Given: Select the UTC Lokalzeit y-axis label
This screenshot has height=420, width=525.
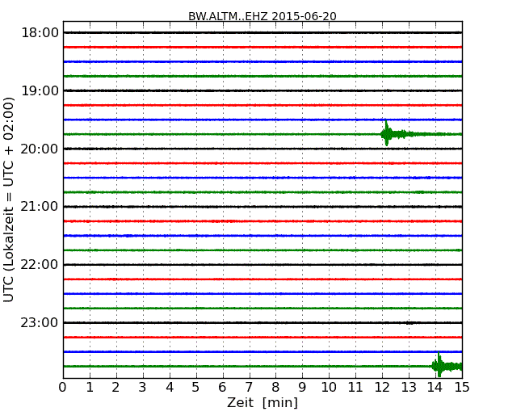Looking at the screenshot, I should (x=9, y=199).
